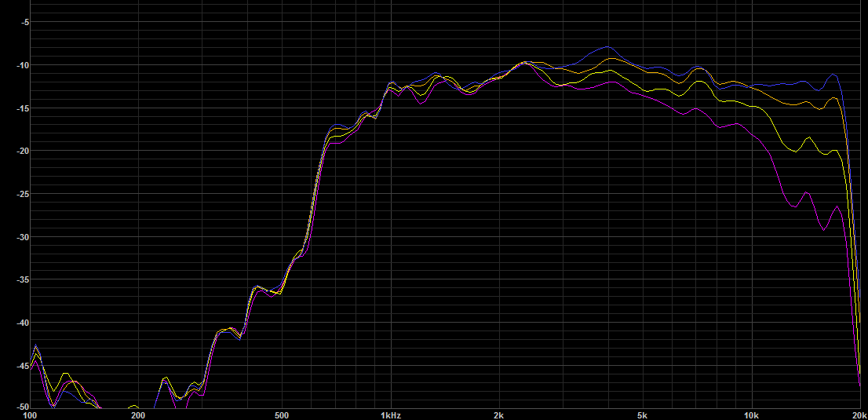
Task: Click the 500 frequency axis label
Action: (282, 415)
